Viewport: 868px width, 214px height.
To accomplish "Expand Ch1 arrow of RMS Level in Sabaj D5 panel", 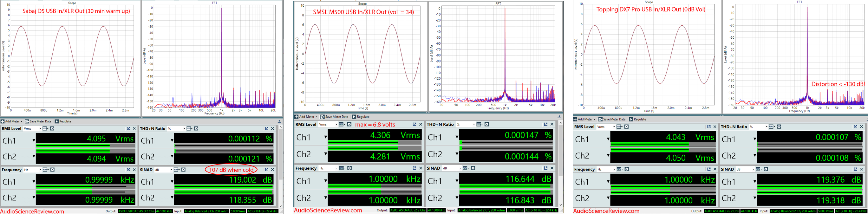I will point(34,140).
